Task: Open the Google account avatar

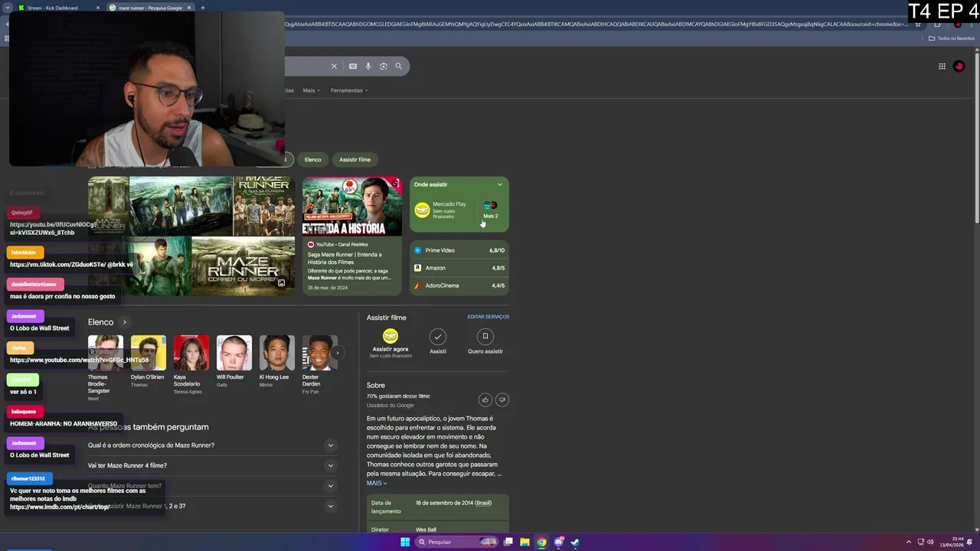Action: 959,67
